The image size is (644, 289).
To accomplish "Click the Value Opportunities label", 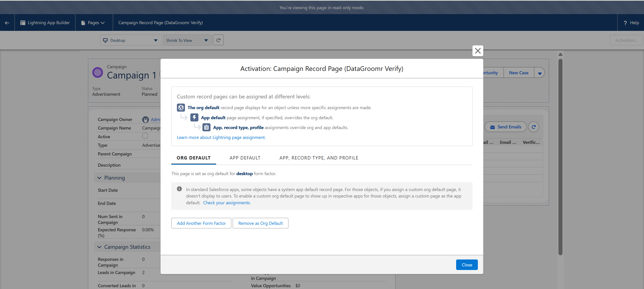I will (271, 286).
